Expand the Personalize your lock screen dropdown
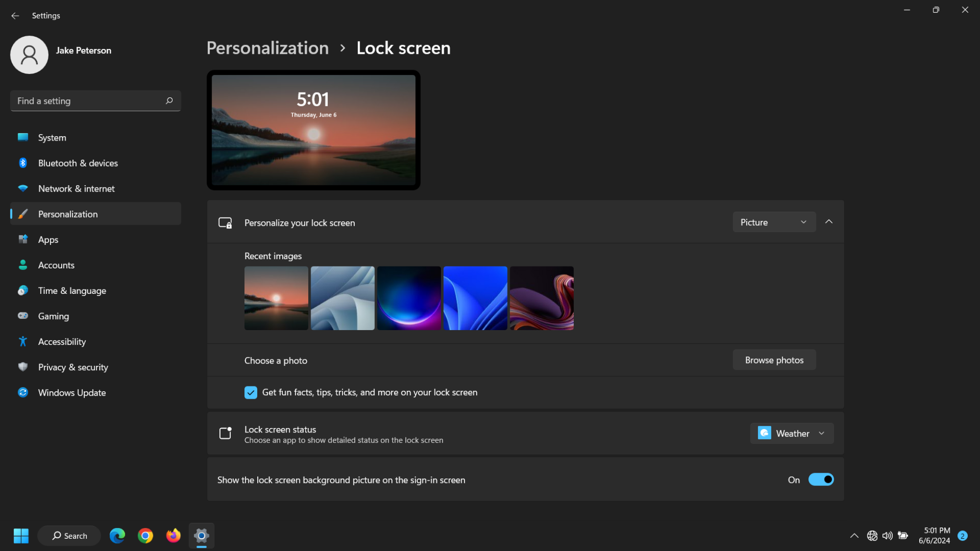Screen dimensions: 980x551 [x=773, y=222]
